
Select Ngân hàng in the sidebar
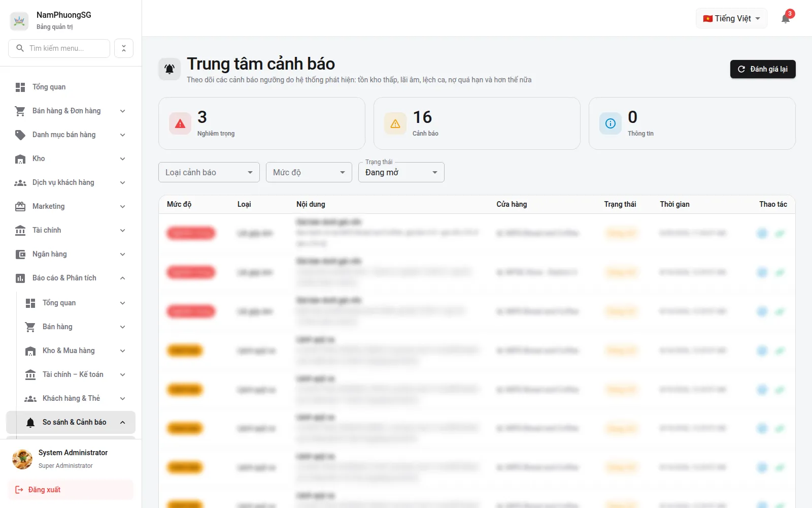[71, 255]
